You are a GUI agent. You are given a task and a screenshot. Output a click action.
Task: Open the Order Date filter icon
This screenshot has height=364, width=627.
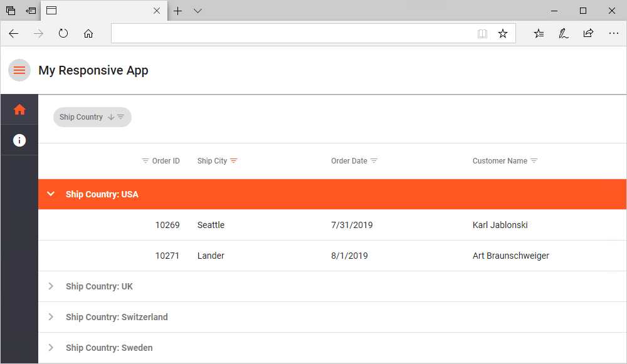click(x=374, y=161)
